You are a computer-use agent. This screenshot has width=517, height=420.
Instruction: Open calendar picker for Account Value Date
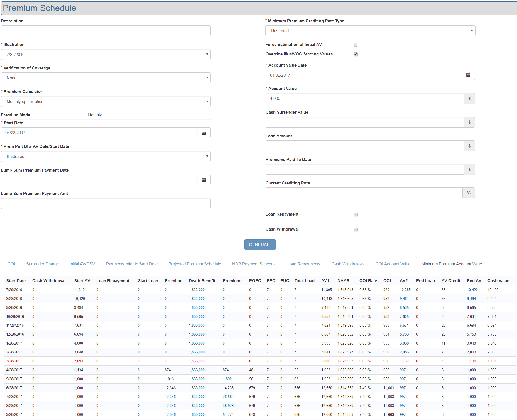click(468, 75)
